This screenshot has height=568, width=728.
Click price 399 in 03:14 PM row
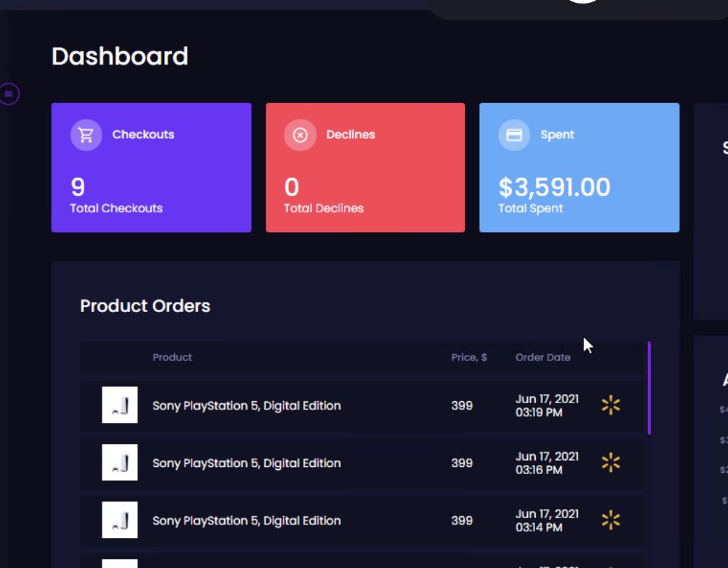[462, 520]
